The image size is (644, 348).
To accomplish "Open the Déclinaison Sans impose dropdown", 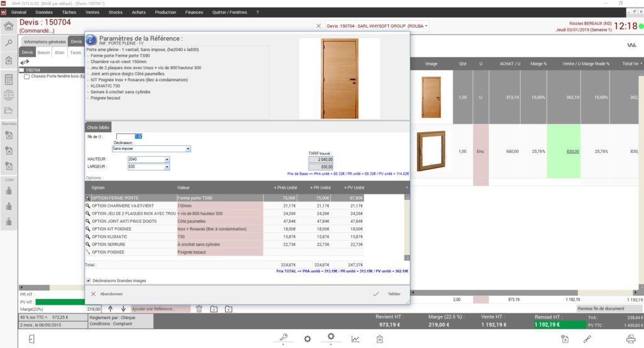I will point(187,149).
